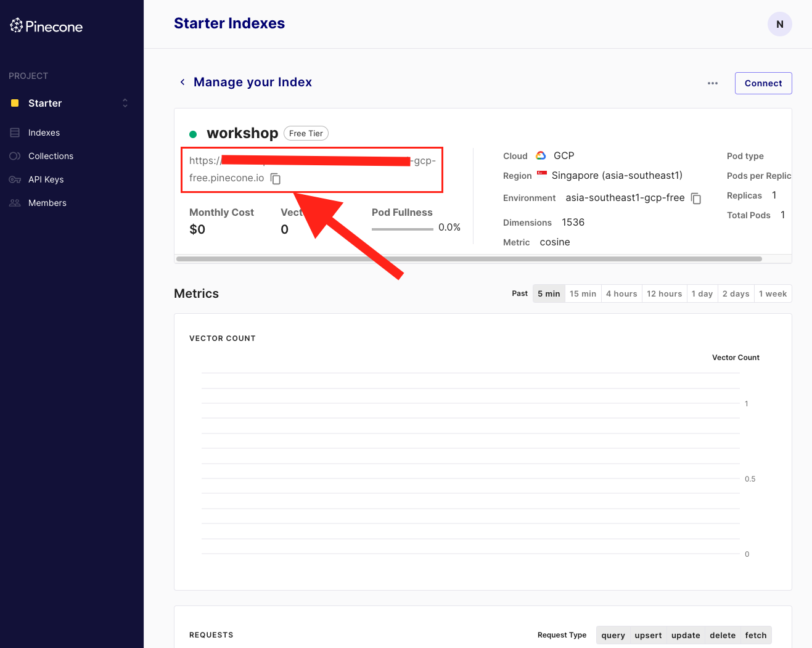Click the asia-southeast1-gcp-free environment text

(x=625, y=198)
